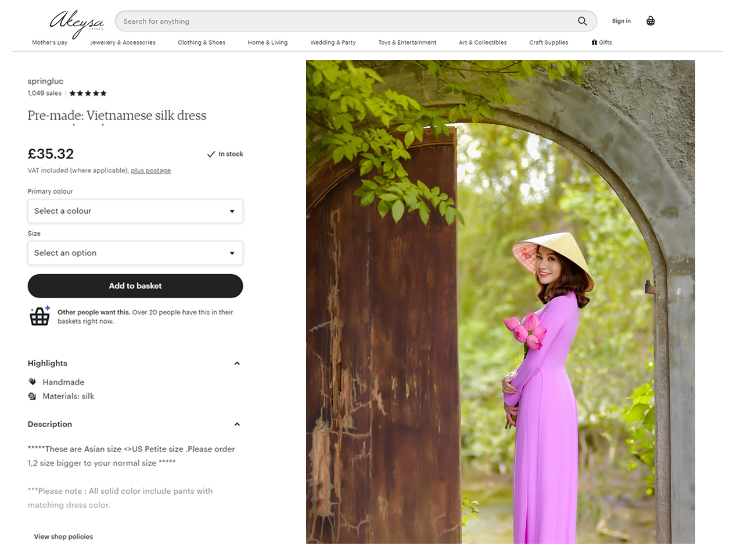Collapse the Description section
Screen dimensions: 733x560
(x=237, y=424)
